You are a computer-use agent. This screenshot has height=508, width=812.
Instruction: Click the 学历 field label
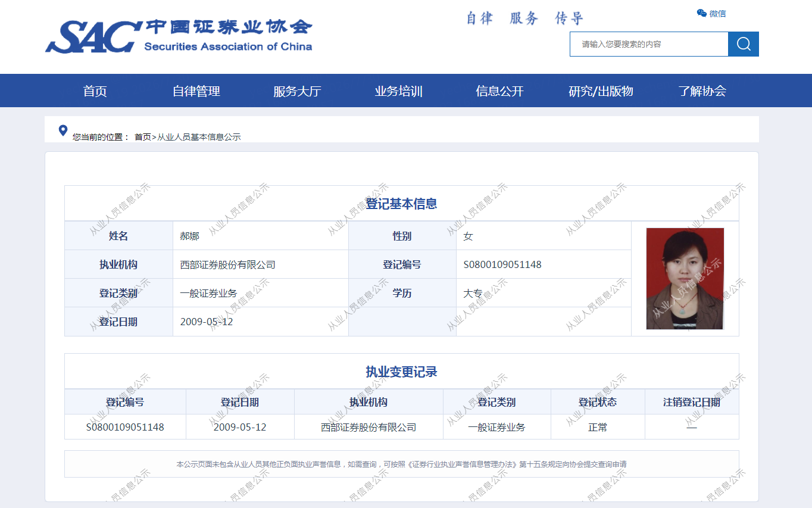pyautogui.click(x=402, y=294)
